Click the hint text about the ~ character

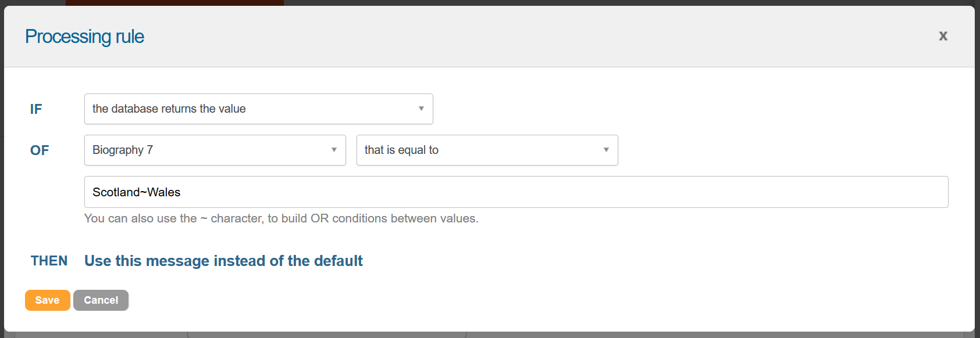pyautogui.click(x=281, y=219)
